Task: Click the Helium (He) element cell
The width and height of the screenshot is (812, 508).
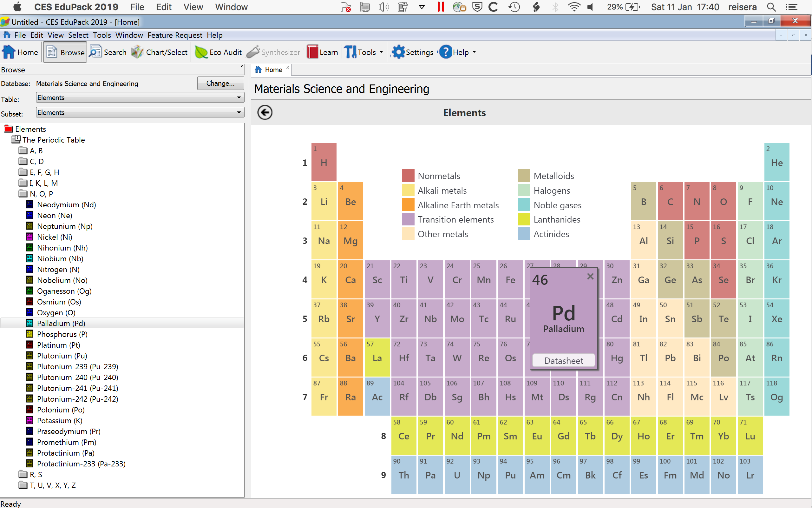Action: (x=777, y=162)
